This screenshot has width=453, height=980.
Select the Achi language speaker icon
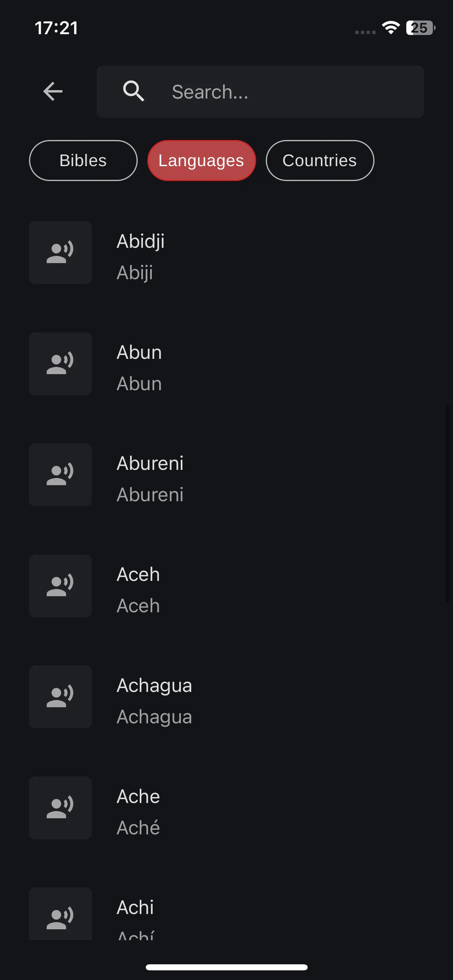pyautogui.click(x=60, y=914)
